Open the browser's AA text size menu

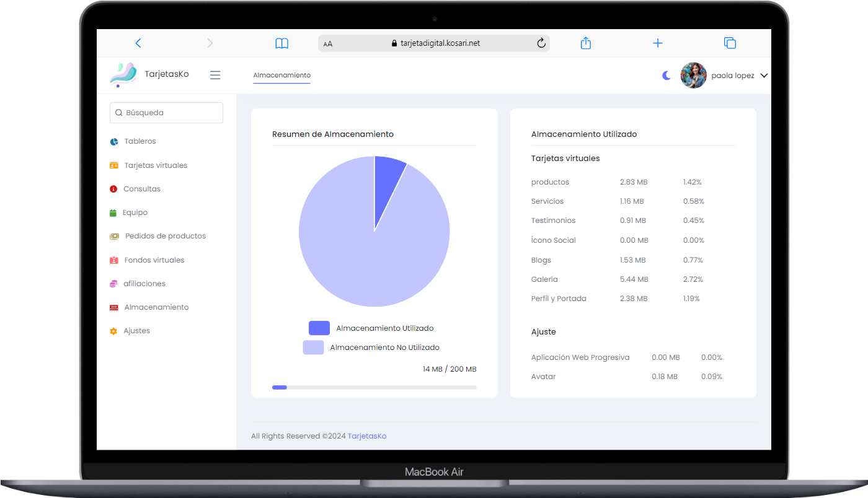[x=328, y=43]
